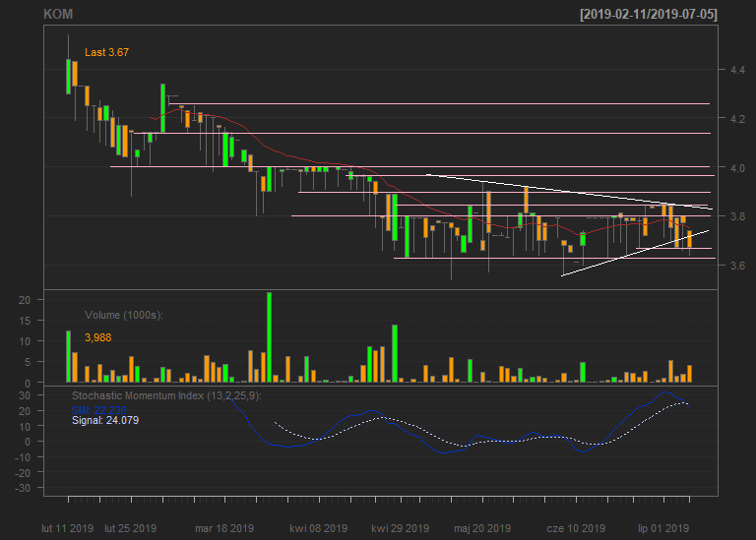Click the tallest green volume bar
Image resolution: width=756 pixels, height=540 pixels.
tap(269, 337)
